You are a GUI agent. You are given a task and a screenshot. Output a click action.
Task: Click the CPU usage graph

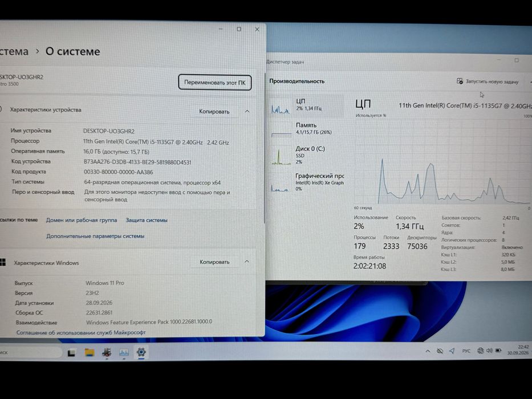tap(442, 161)
